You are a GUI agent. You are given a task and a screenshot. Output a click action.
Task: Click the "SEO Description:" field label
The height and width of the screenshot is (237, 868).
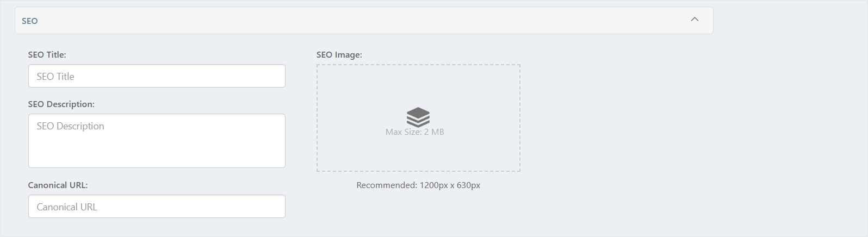(61, 104)
